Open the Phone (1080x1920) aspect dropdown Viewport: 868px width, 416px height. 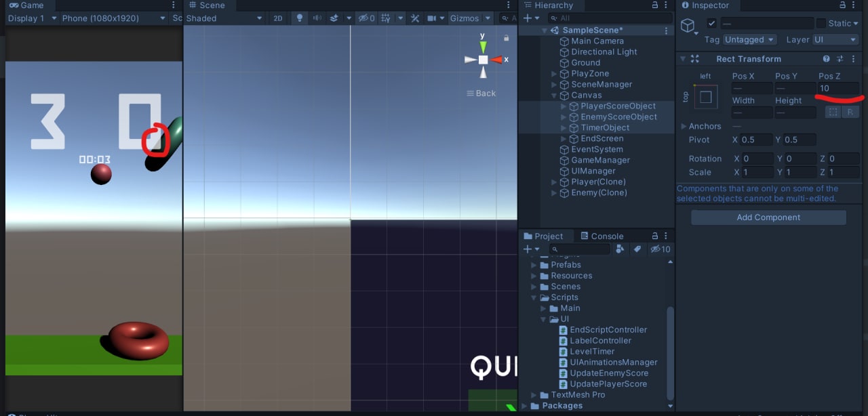click(x=113, y=18)
